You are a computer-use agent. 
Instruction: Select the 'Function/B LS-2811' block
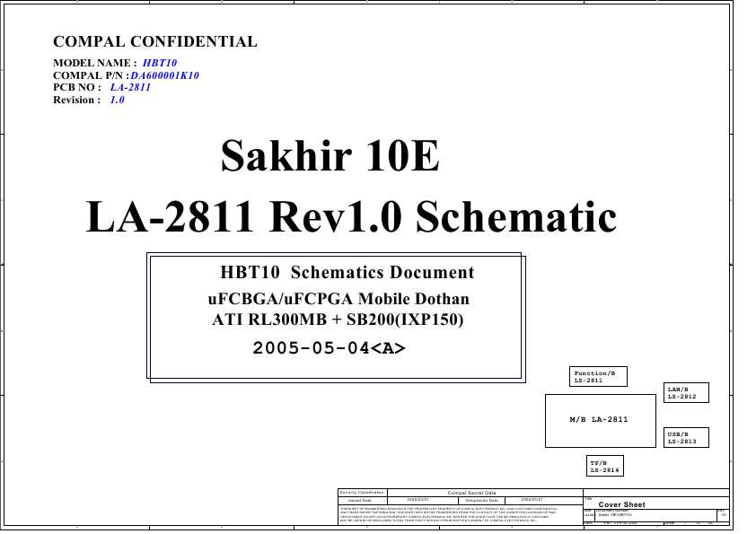tap(598, 376)
